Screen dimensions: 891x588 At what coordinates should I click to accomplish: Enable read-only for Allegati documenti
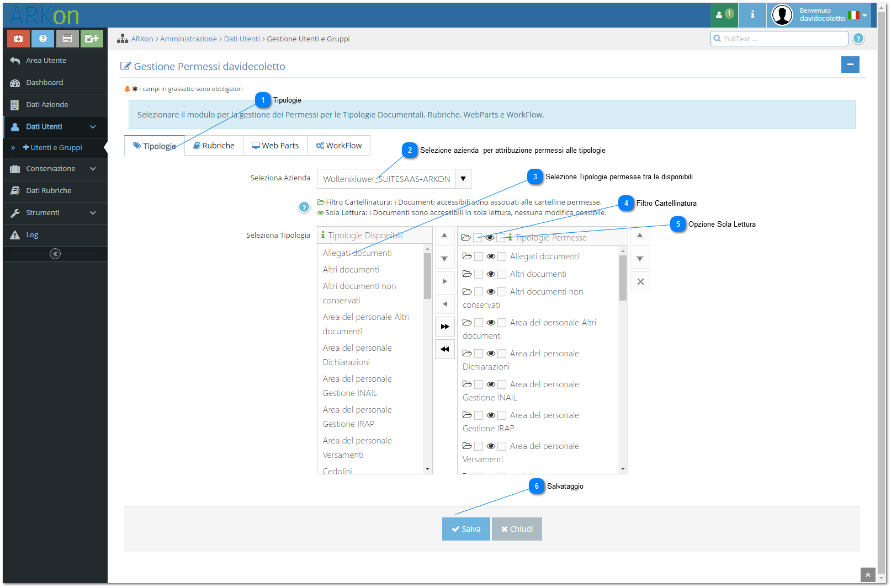click(x=502, y=256)
